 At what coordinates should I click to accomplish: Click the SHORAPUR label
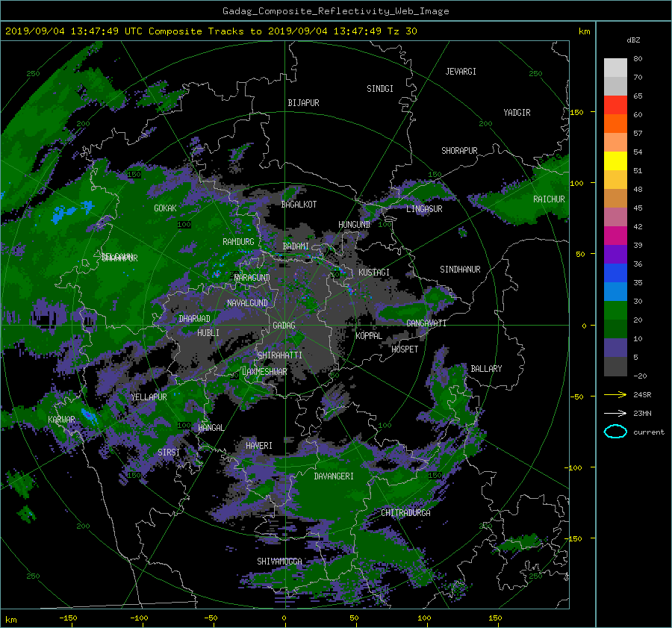coord(459,151)
